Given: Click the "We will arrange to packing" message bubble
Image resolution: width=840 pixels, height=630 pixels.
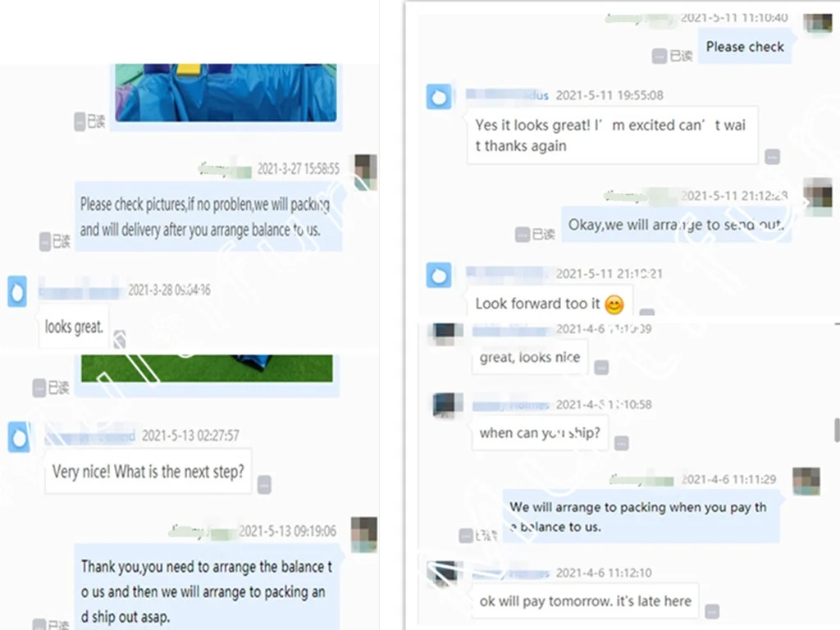Looking at the screenshot, I should click(x=641, y=517).
